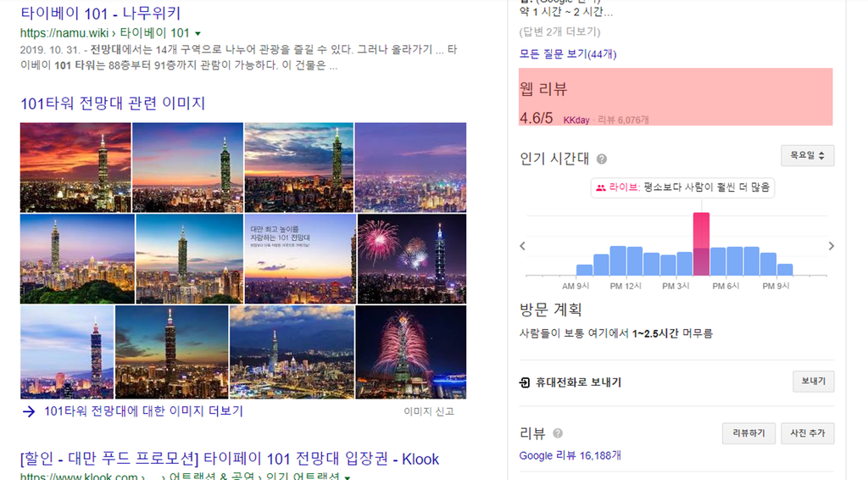This screenshot has width=868, height=480.
Task: Click the arrow icon before 이미지 더보기
Action: tap(29, 411)
